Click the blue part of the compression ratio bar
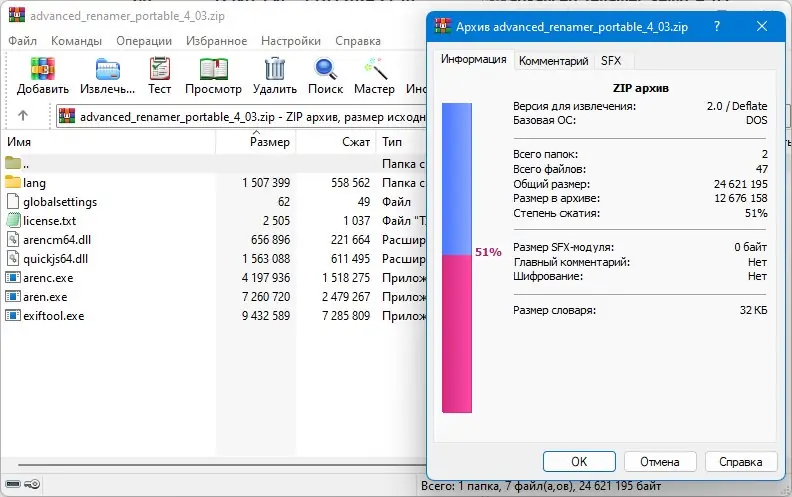This screenshot has width=792, height=497. 457,179
